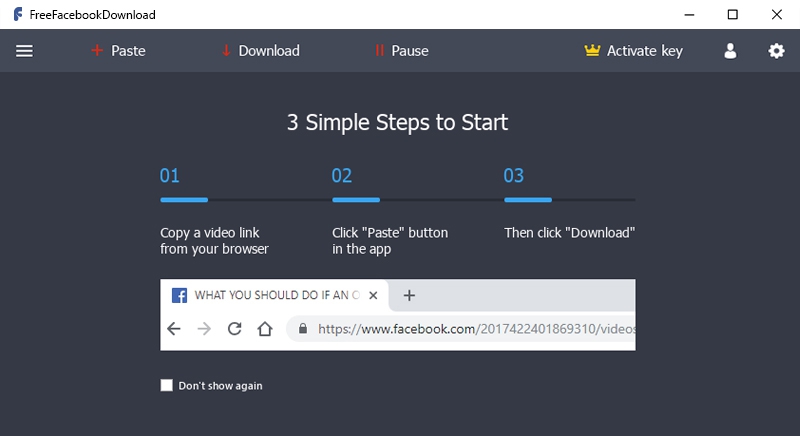This screenshot has height=436, width=800.
Task: Select step 01 number
Action: pyautogui.click(x=170, y=175)
